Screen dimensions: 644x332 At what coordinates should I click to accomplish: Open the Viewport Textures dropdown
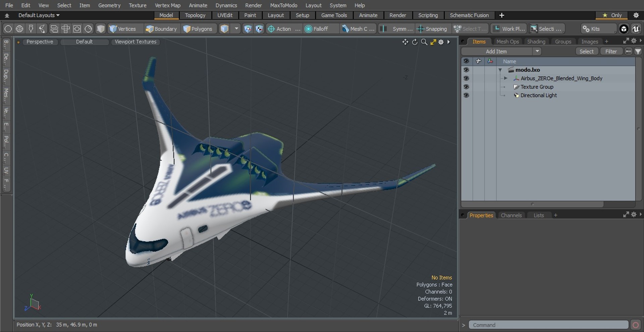pyautogui.click(x=136, y=42)
